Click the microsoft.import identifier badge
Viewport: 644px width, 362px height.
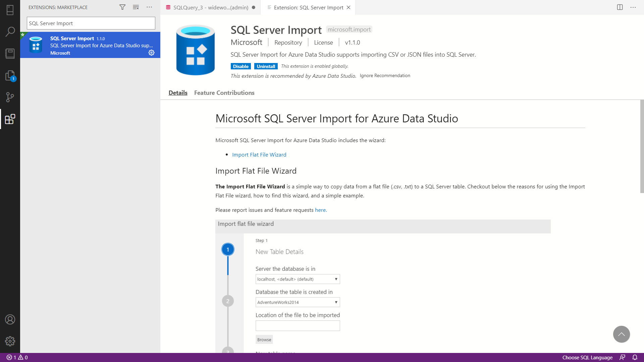coord(349,29)
